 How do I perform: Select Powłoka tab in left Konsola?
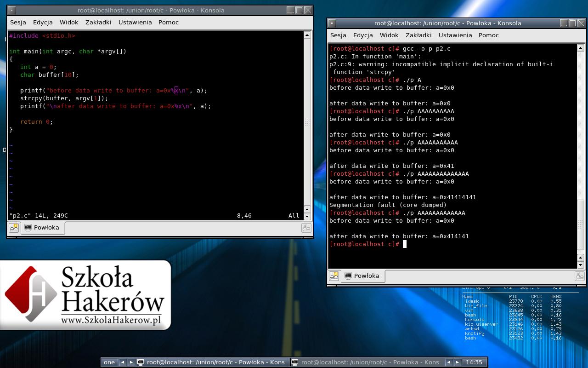[42, 228]
